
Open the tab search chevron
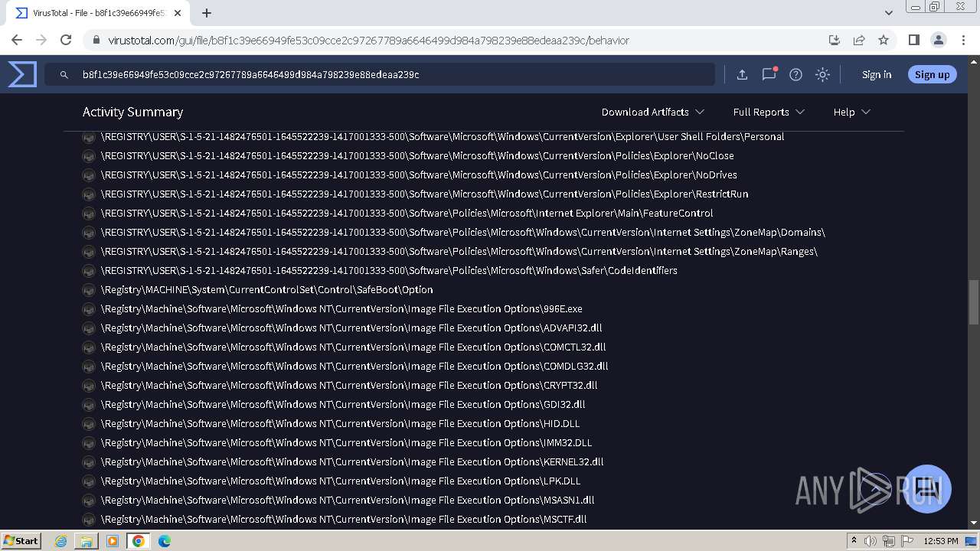888,13
